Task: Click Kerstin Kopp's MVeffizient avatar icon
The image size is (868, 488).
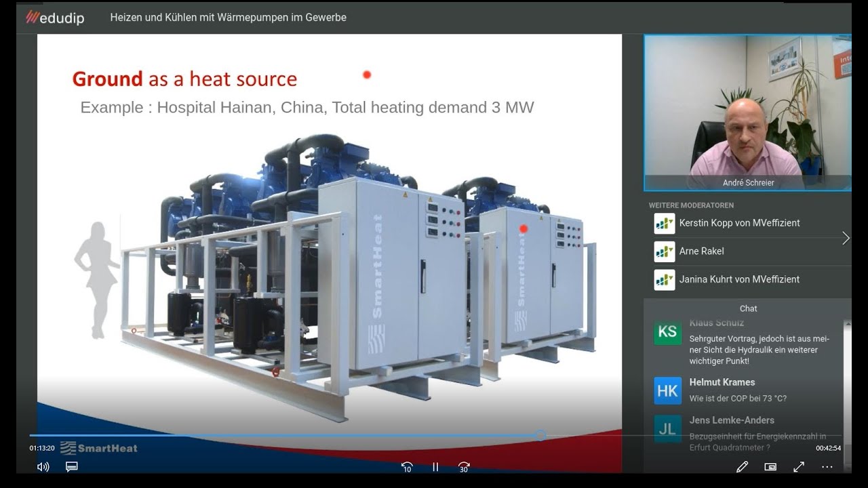Action: (x=665, y=223)
